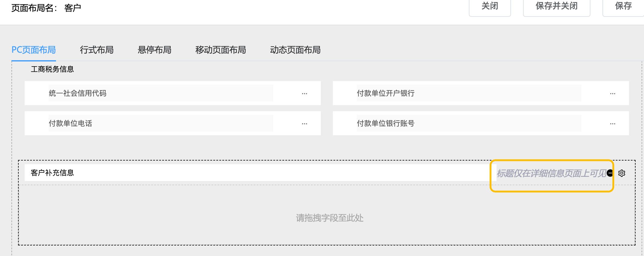This screenshot has width=644, height=256.
Task: Select the 付款单位开户银行 field
Action: coord(469,93)
